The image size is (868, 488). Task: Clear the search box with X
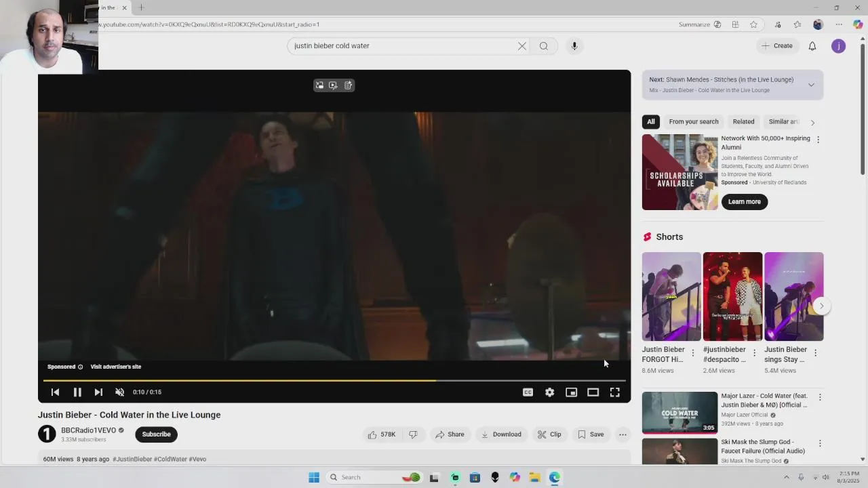(x=522, y=46)
